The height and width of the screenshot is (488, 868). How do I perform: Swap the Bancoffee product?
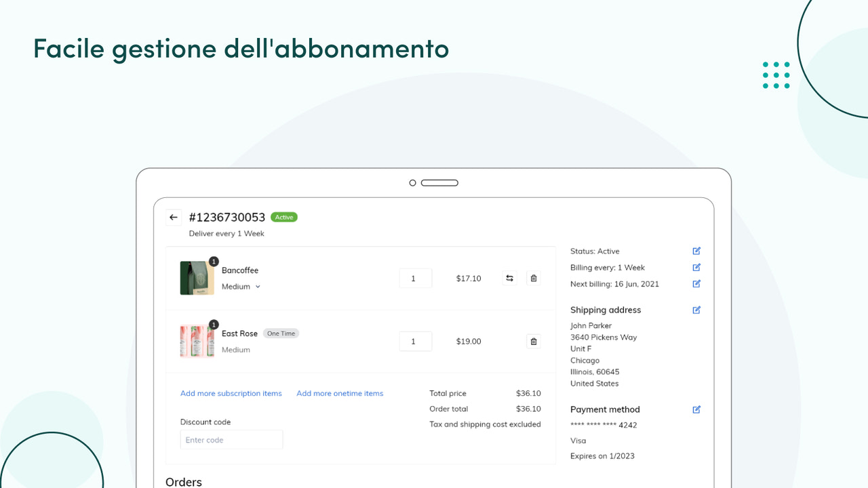(510, 278)
